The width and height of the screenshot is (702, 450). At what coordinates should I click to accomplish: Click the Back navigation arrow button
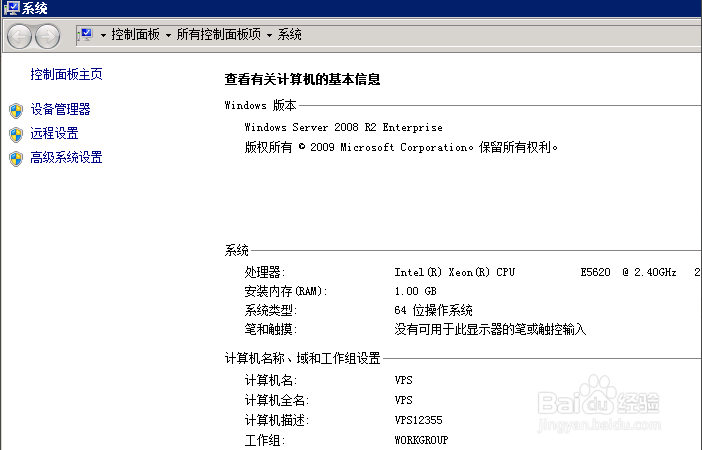pyautogui.click(x=19, y=36)
